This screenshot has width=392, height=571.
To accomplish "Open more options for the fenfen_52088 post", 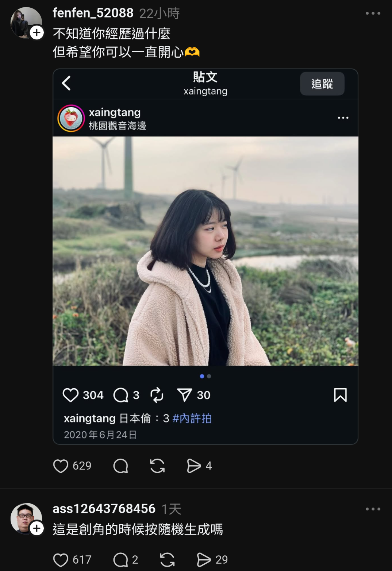I will click(373, 13).
